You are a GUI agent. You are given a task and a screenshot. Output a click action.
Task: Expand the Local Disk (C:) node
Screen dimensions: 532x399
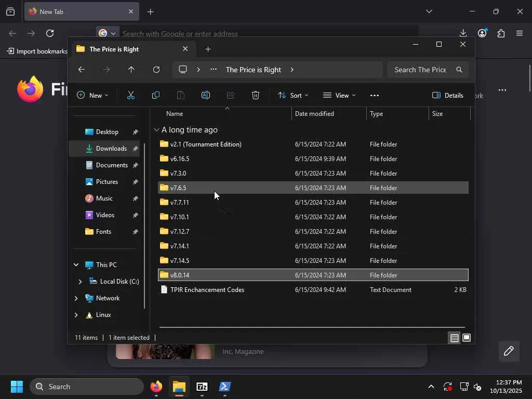coord(80,282)
